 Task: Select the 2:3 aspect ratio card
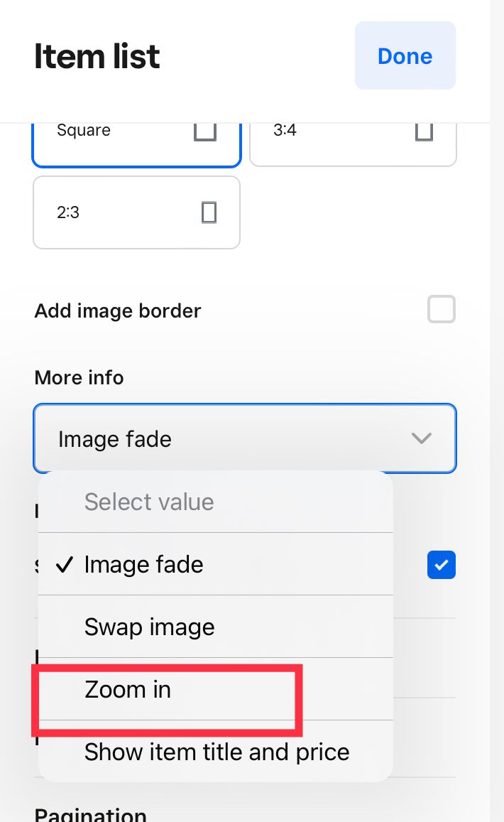[136, 212]
